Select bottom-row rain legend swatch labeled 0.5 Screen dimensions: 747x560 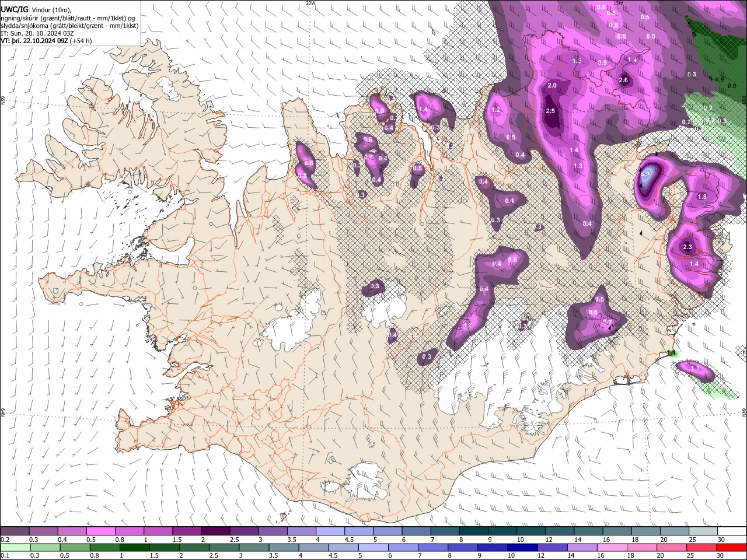[74, 547]
